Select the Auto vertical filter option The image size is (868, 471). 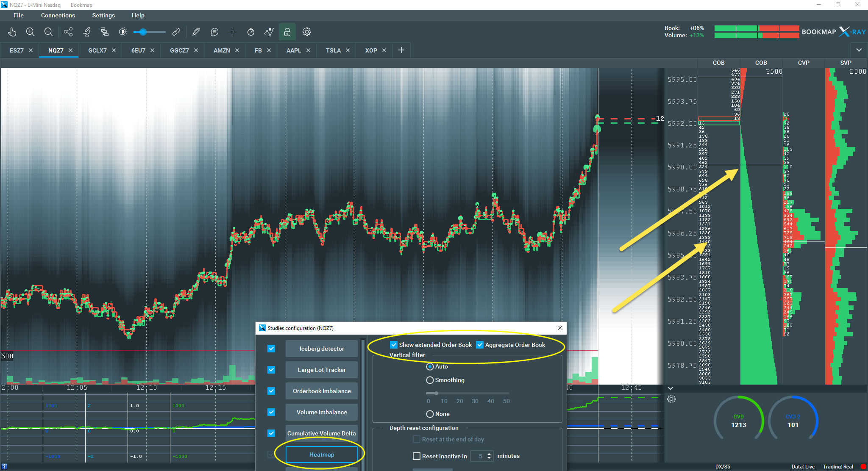430,366
